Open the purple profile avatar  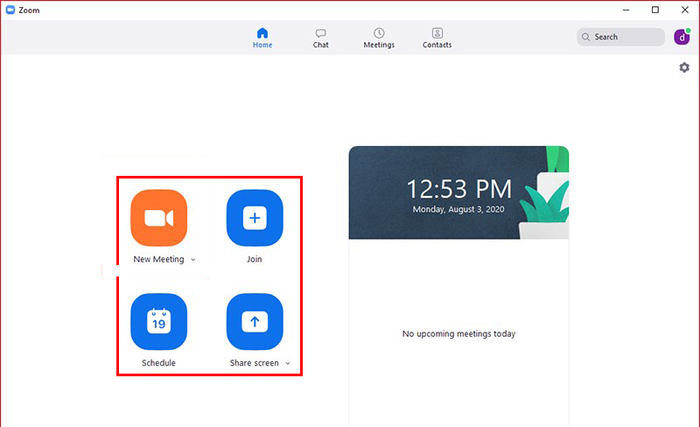pyautogui.click(x=682, y=37)
